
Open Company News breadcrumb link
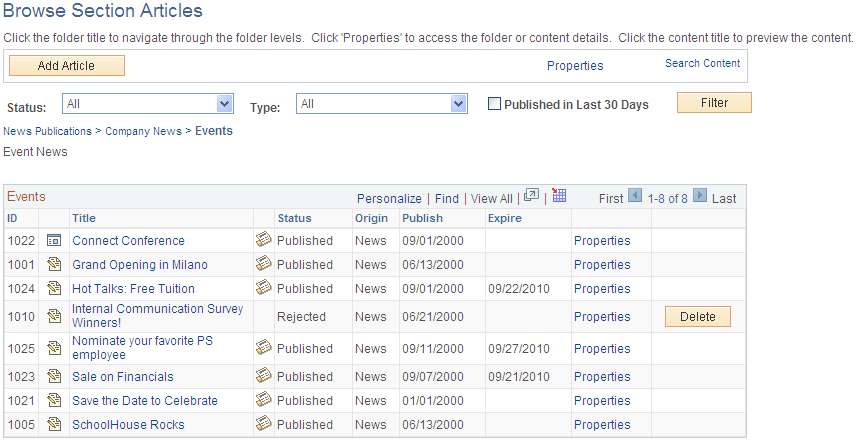144,131
